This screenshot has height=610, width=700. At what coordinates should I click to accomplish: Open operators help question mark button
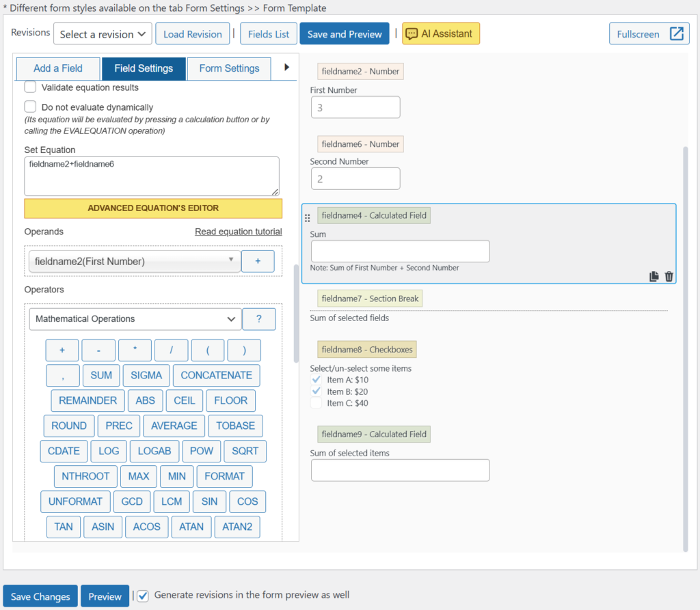pyautogui.click(x=259, y=319)
